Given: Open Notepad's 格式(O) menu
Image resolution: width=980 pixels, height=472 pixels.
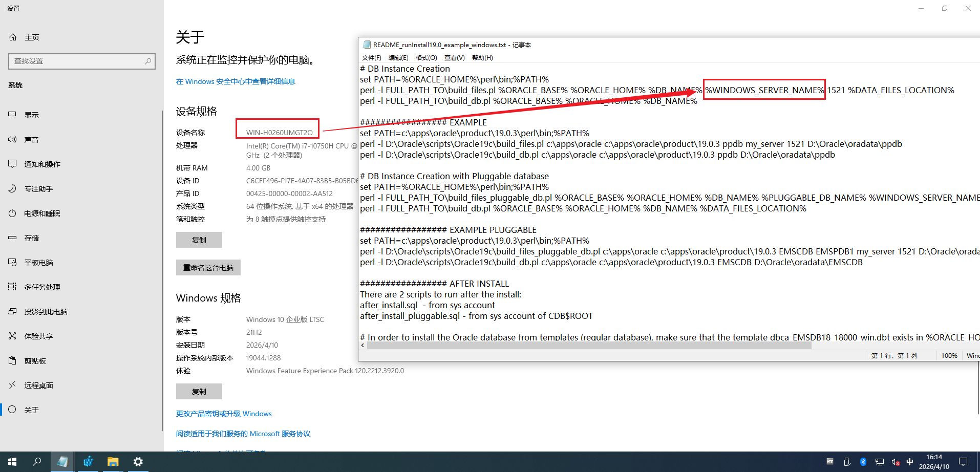Looking at the screenshot, I should pyautogui.click(x=426, y=58).
